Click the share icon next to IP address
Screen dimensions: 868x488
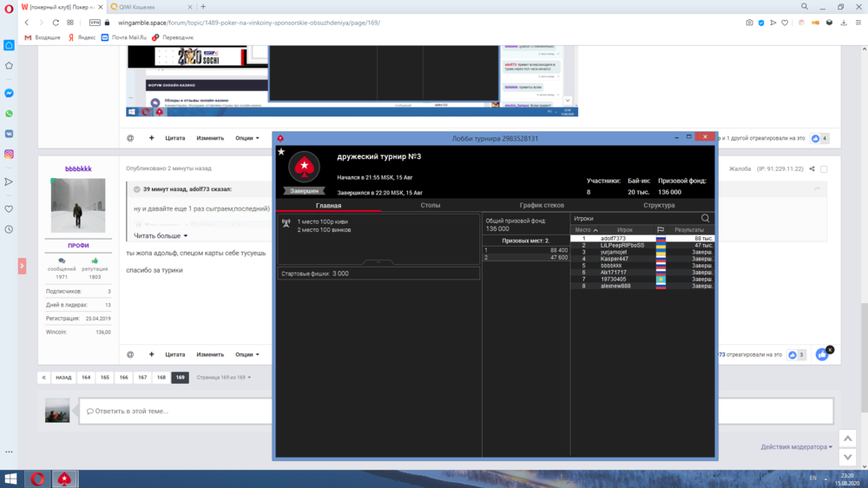coord(812,169)
